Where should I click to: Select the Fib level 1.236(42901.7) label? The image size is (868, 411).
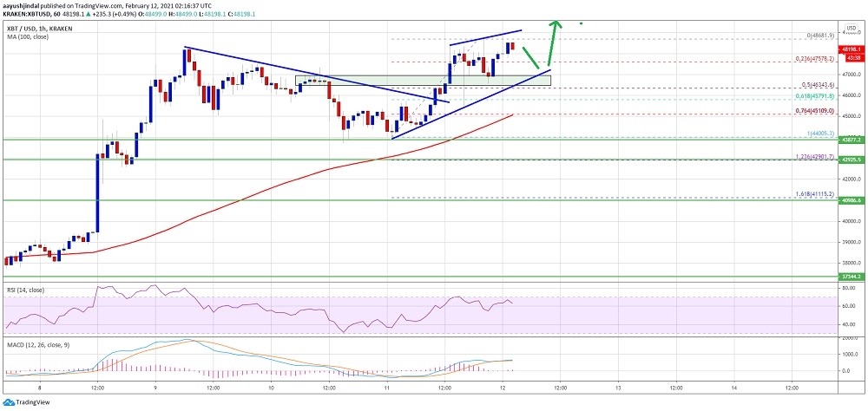[816, 157]
